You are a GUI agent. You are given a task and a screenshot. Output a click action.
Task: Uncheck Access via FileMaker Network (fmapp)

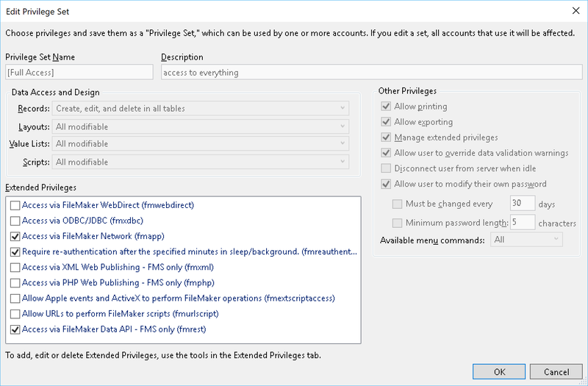point(15,236)
